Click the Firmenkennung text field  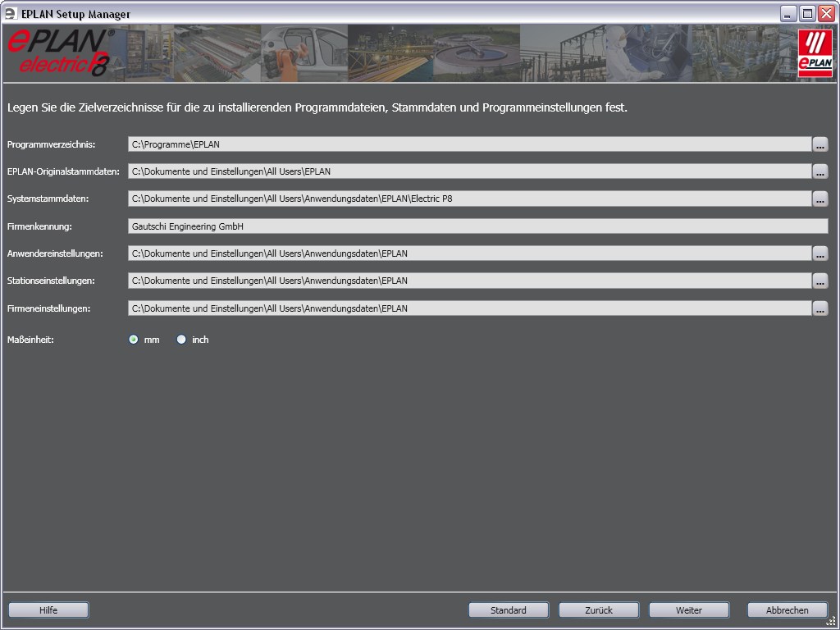pos(478,226)
